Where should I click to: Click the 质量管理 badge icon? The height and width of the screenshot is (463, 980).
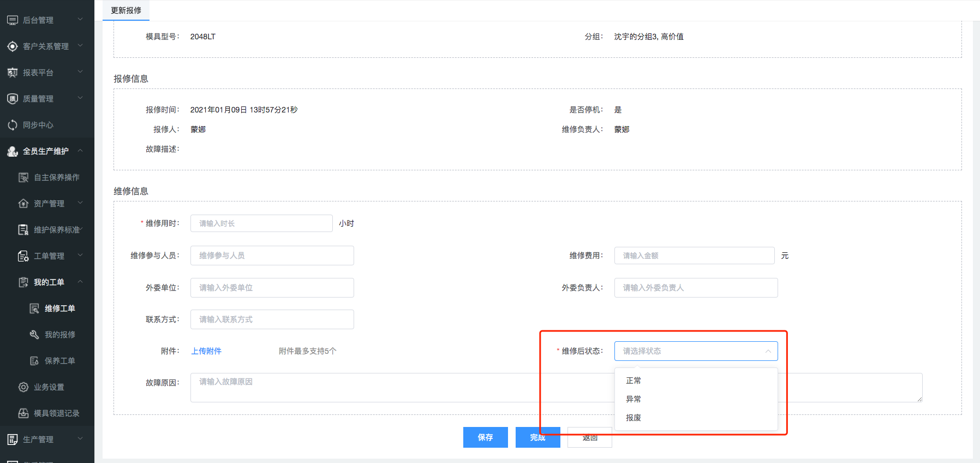click(13, 99)
